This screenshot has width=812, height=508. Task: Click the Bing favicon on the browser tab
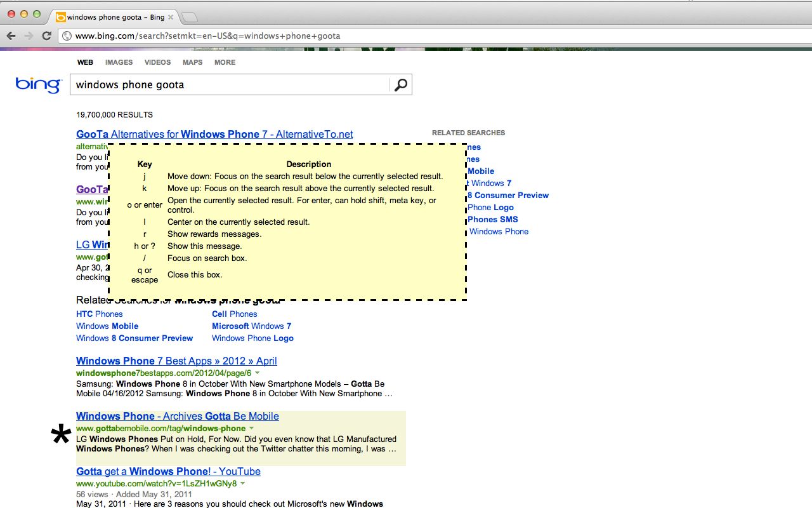(x=61, y=17)
